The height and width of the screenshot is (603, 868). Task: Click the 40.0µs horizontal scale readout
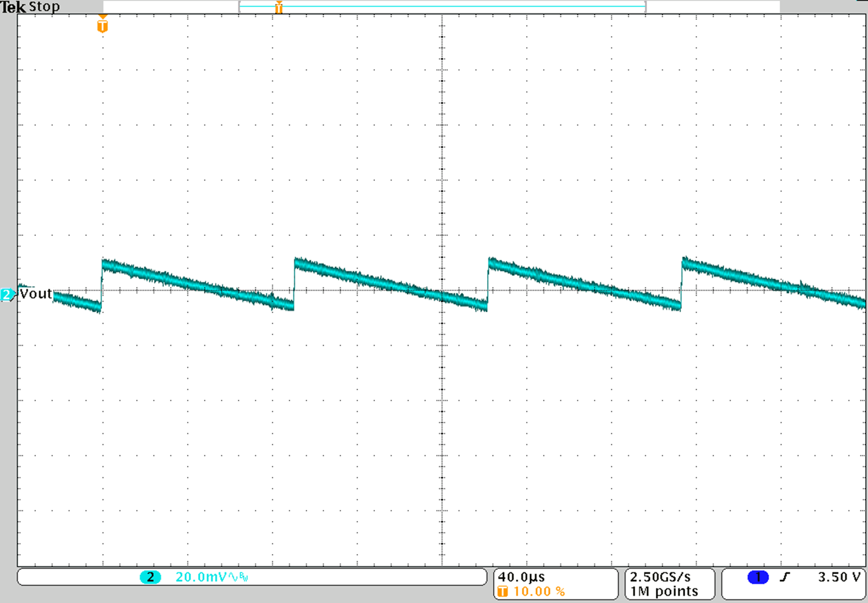click(x=521, y=577)
